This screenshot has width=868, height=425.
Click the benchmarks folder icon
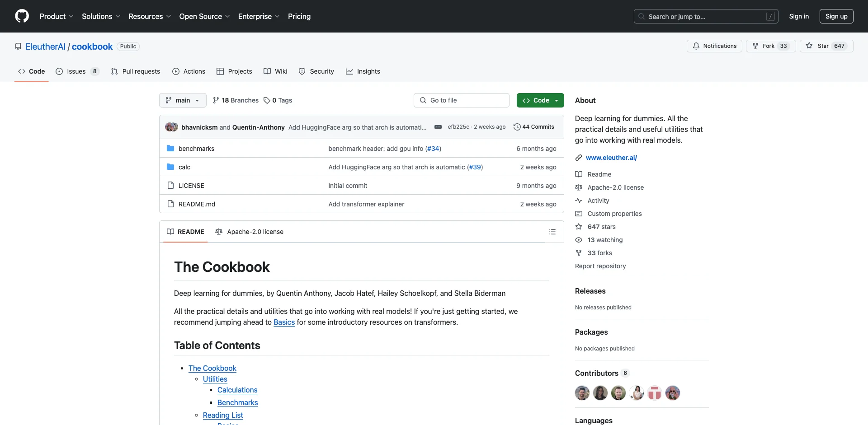(170, 149)
